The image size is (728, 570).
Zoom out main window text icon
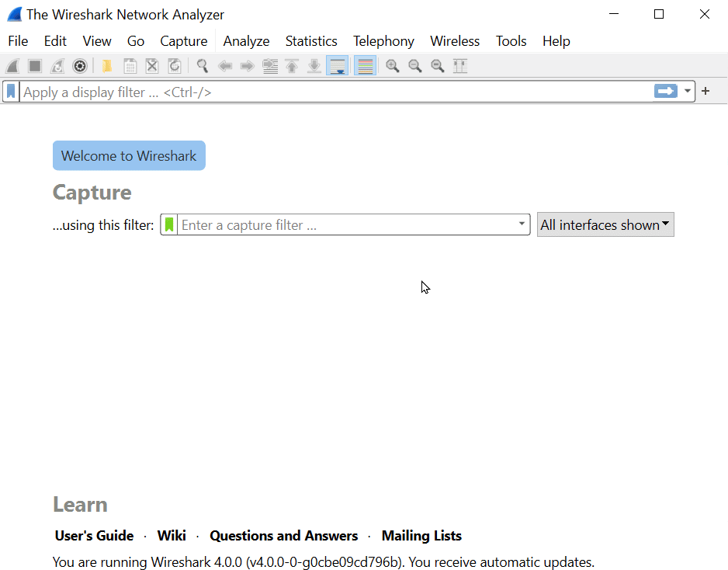(415, 66)
